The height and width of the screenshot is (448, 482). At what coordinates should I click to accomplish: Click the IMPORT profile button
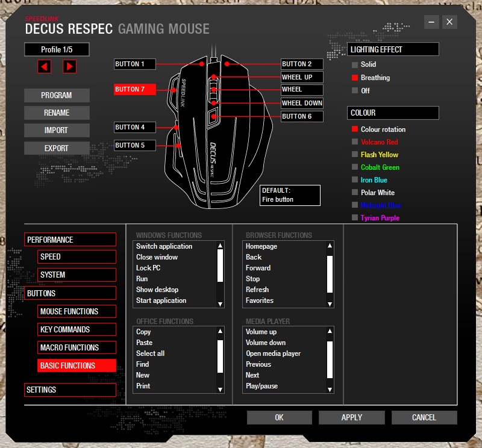[57, 130]
